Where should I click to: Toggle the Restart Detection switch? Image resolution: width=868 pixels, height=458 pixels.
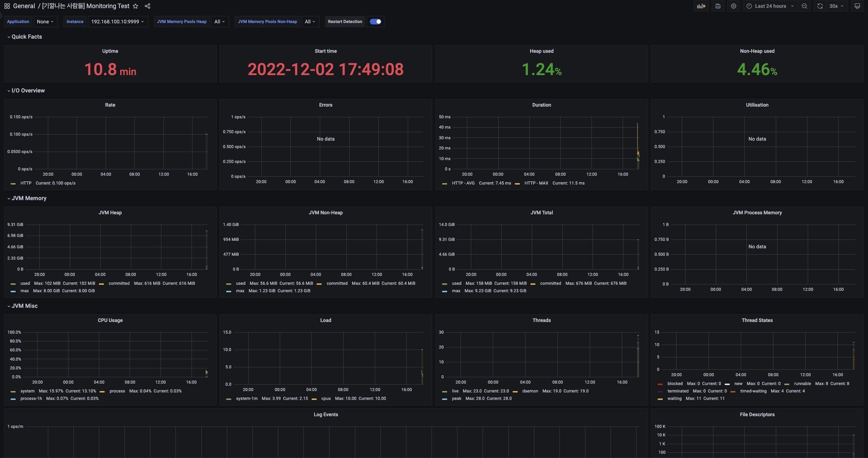(x=375, y=22)
